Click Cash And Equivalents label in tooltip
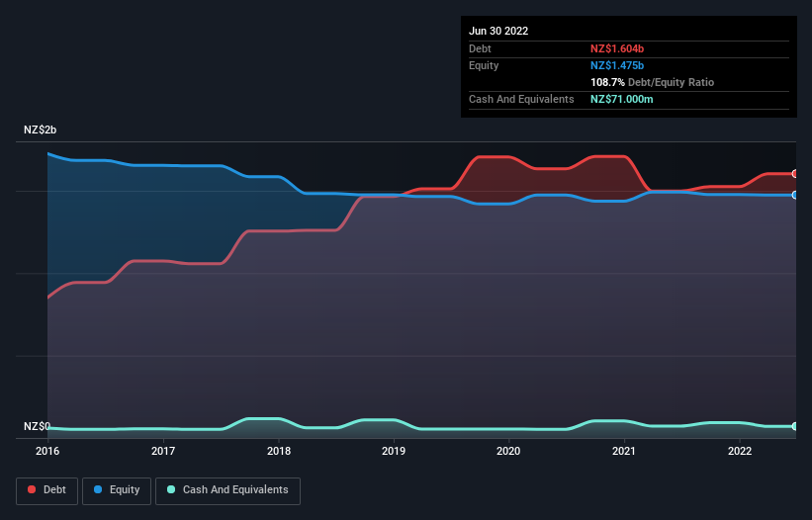This screenshot has height=520, width=812. (521, 99)
